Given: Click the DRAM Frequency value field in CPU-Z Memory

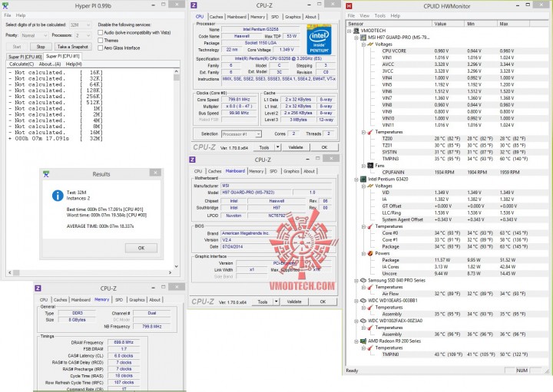Looking at the screenshot, I should pos(123,342).
